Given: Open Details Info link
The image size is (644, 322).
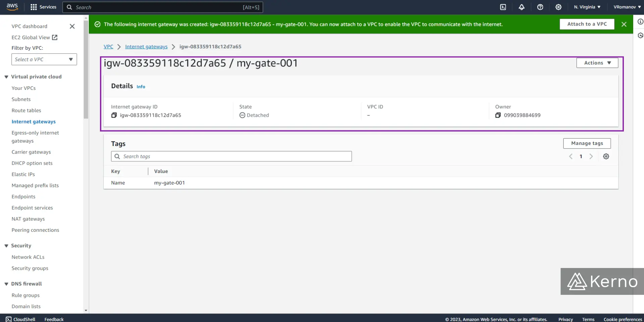Looking at the screenshot, I should click(x=141, y=87).
